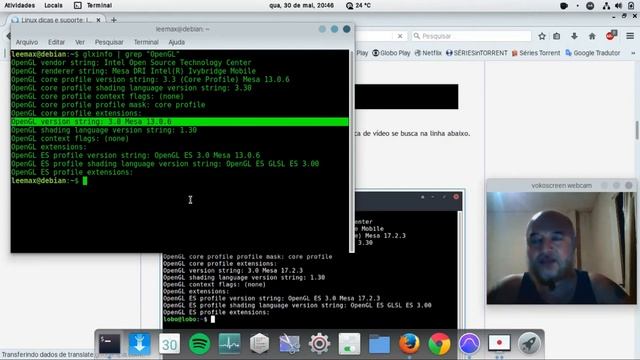Open the power/lock indicator in the top bar
The image size is (640, 360).
[x=631, y=6]
